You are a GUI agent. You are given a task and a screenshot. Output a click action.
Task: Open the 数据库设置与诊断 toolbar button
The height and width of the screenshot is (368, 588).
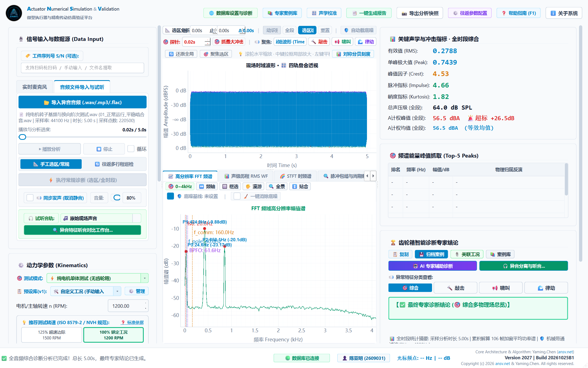click(231, 13)
